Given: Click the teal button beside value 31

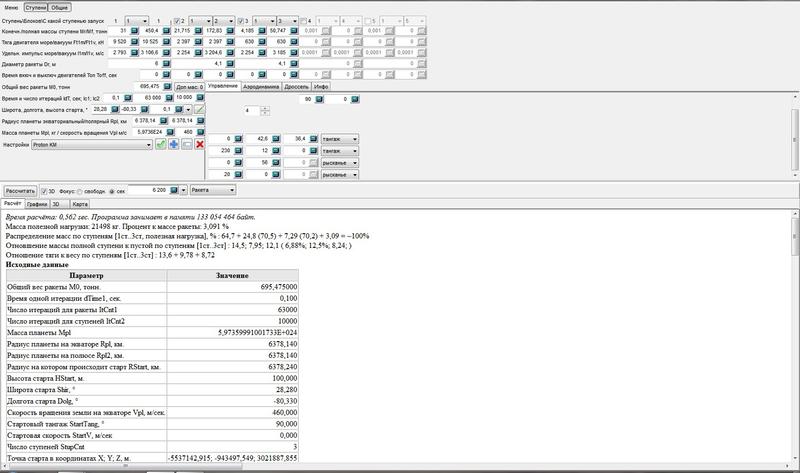Looking at the screenshot, I should [x=134, y=31].
